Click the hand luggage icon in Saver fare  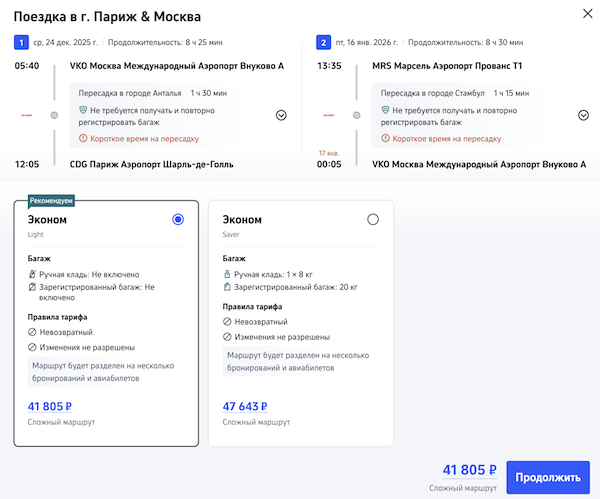pyautogui.click(x=227, y=274)
